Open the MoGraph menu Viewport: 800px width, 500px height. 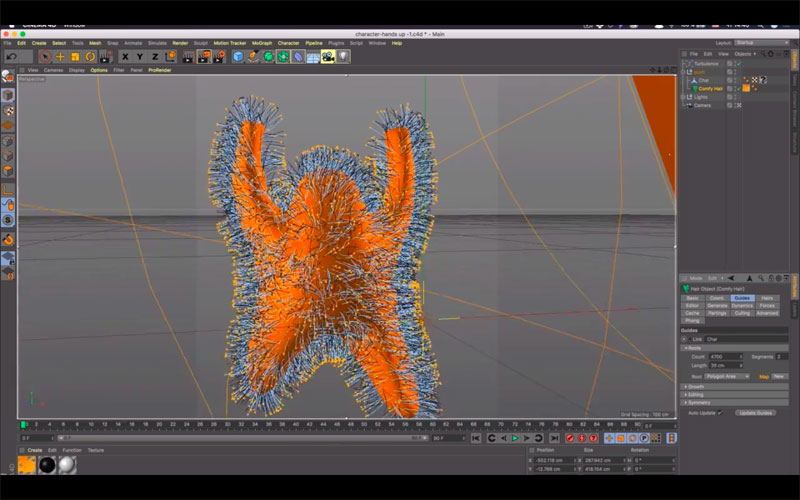pyautogui.click(x=262, y=43)
